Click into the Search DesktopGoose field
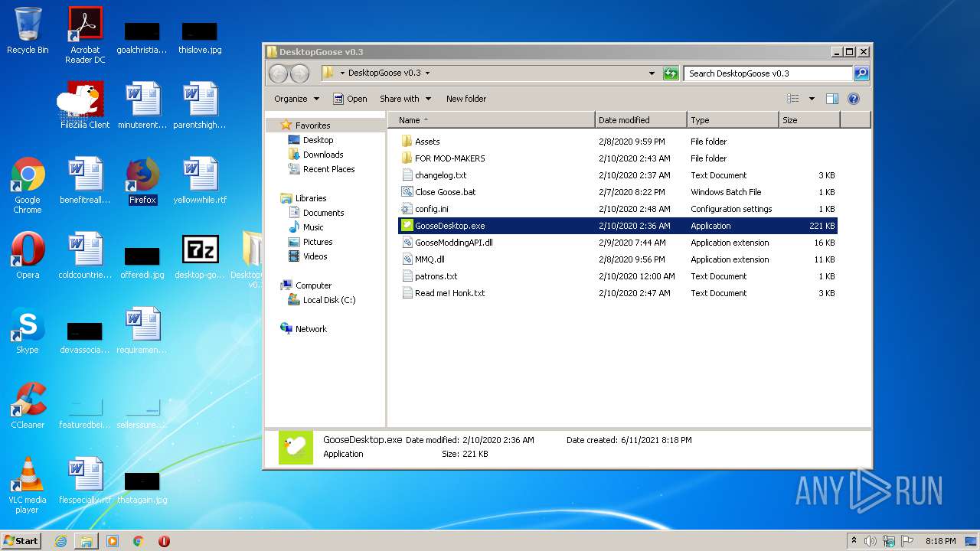The image size is (980, 551). point(767,73)
